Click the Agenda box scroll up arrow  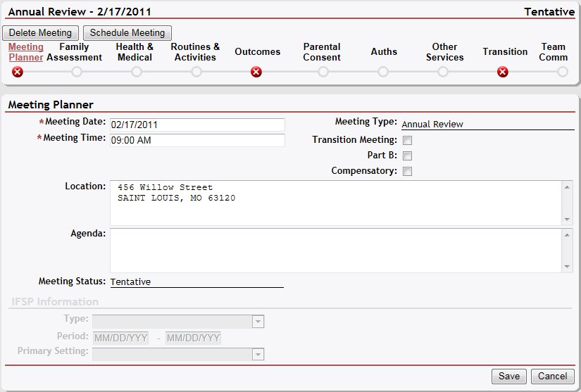[568, 235]
